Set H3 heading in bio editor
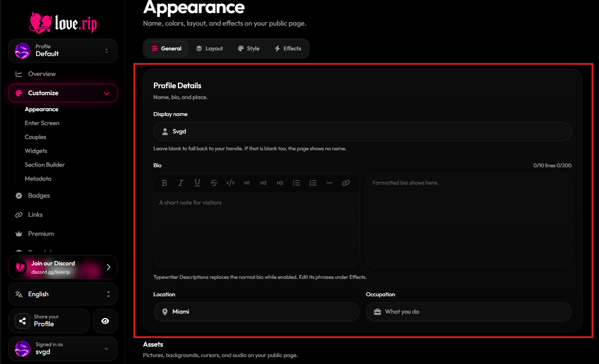The height and width of the screenshot is (364, 599). pyautogui.click(x=280, y=183)
